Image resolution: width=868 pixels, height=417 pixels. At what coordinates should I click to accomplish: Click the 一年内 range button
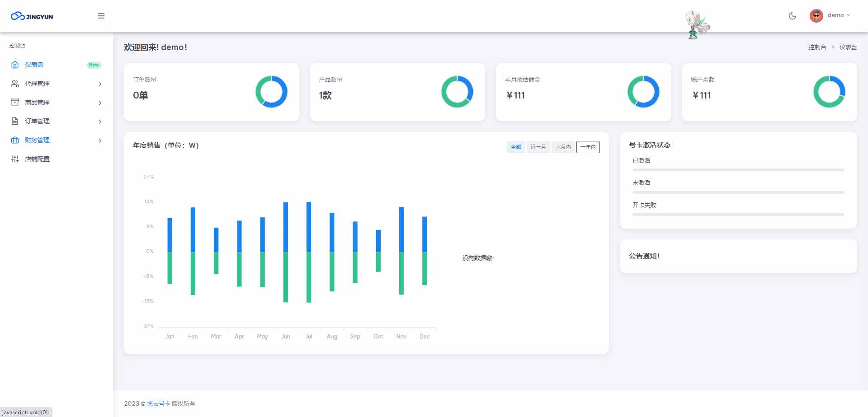coord(588,147)
